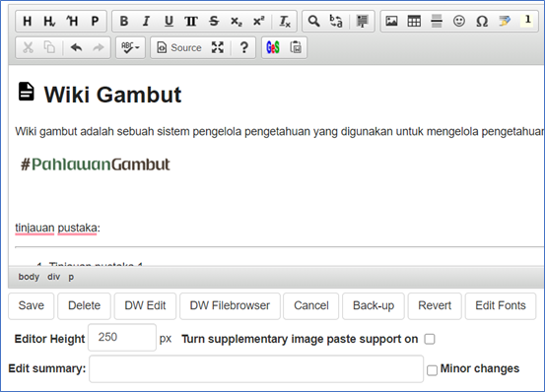Switch to Source view

pos(179,47)
